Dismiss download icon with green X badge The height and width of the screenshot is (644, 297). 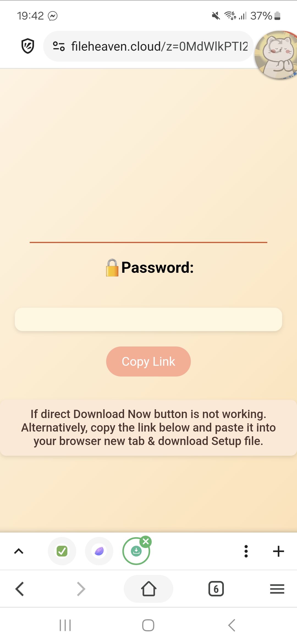[146, 542]
